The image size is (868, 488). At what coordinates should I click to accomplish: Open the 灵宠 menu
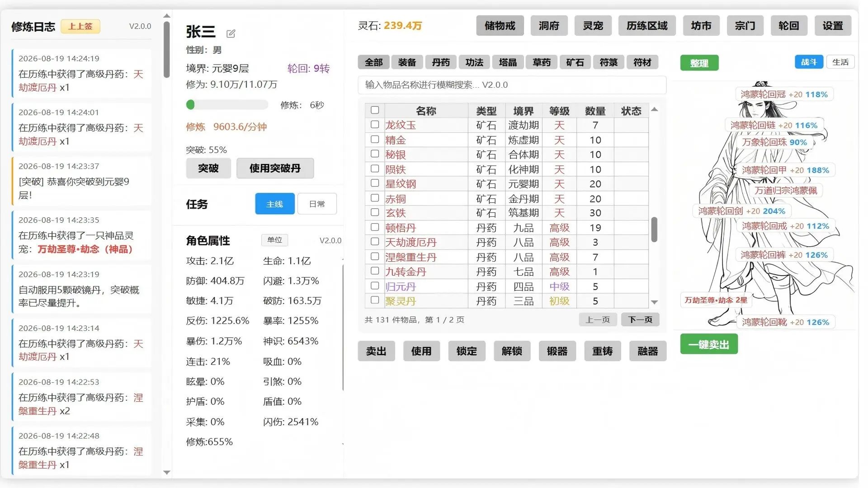(x=593, y=26)
